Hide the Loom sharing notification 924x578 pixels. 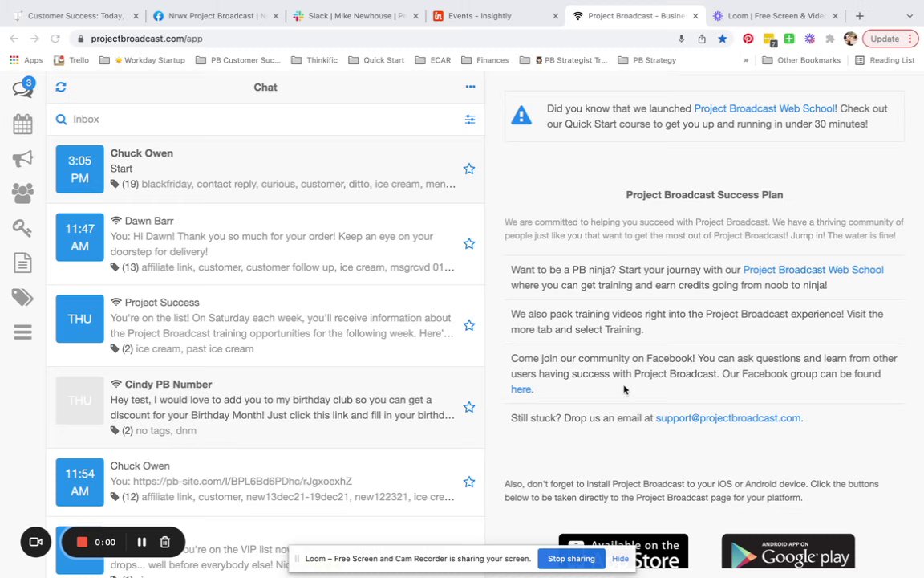pos(620,559)
